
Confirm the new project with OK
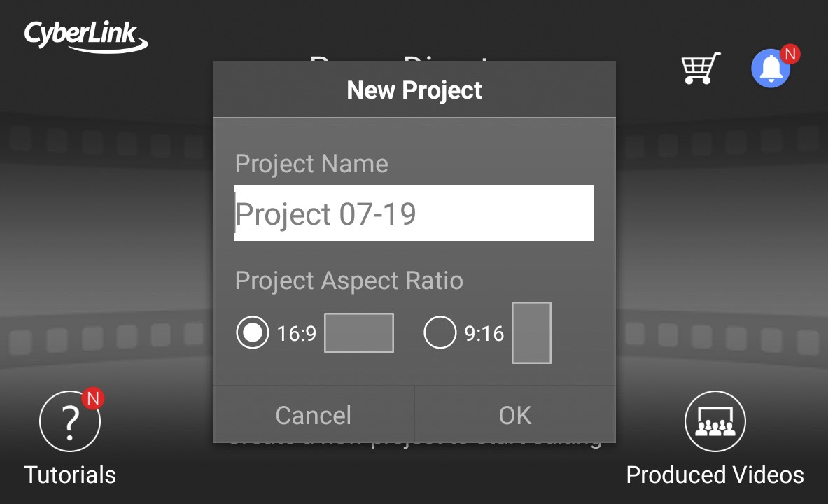point(515,415)
